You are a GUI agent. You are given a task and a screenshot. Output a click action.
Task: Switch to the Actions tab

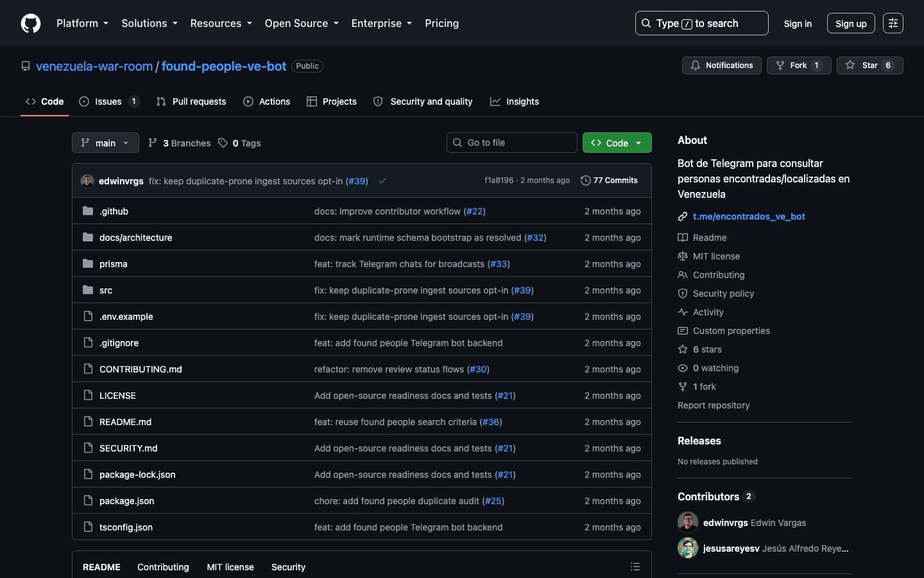coord(267,101)
